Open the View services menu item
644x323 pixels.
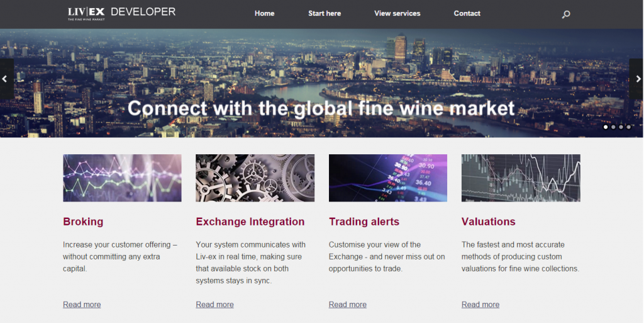(x=397, y=14)
